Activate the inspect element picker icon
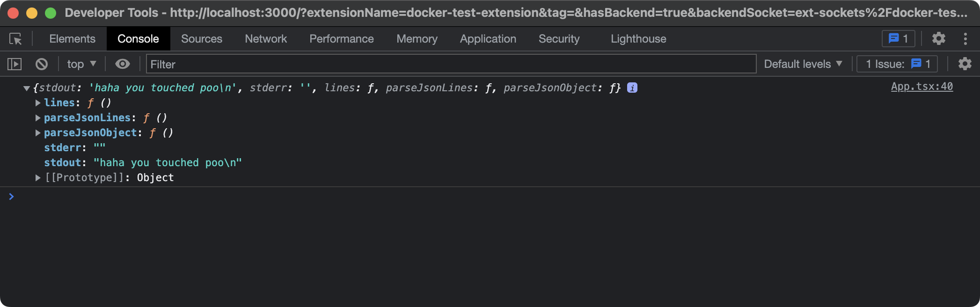This screenshot has width=980, height=307. [x=15, y=39]
